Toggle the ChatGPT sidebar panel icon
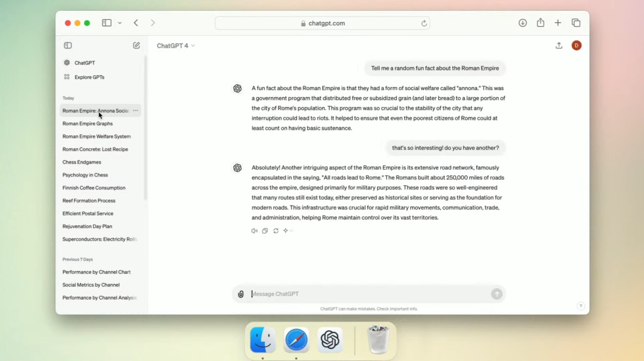This screenshot has width=644, height=361. click(68, 45)
